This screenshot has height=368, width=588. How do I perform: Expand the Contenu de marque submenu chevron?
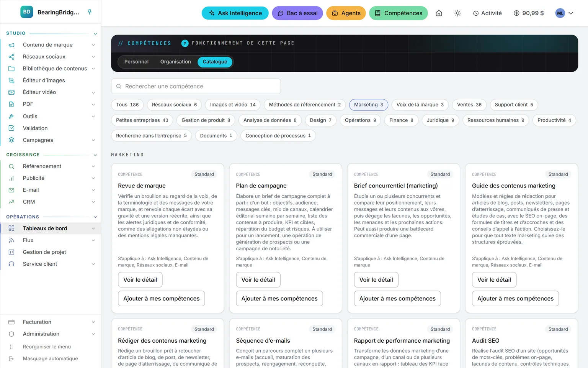(93, 45)
